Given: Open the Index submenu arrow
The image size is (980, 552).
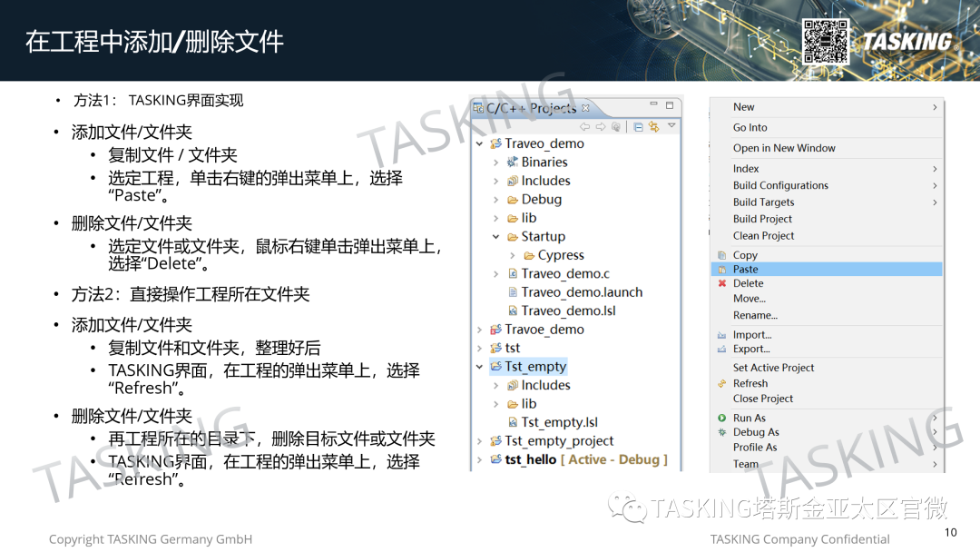Looking at the screenshot, I should [x=935, y=169].
